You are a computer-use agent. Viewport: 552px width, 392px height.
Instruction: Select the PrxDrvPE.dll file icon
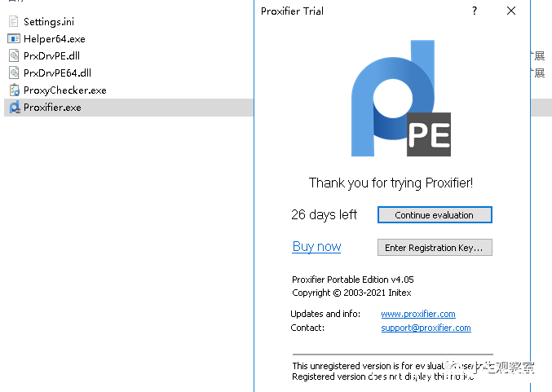(x=14, y=55)
